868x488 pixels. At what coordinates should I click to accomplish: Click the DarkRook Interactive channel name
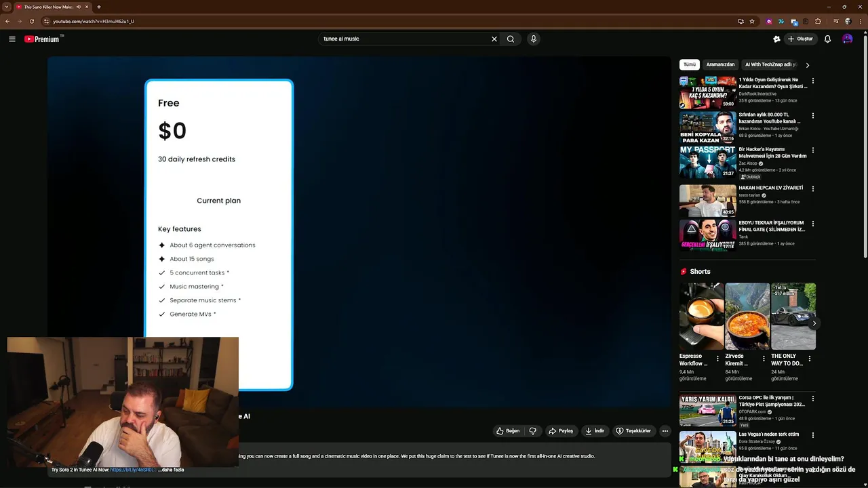[757, 94]
